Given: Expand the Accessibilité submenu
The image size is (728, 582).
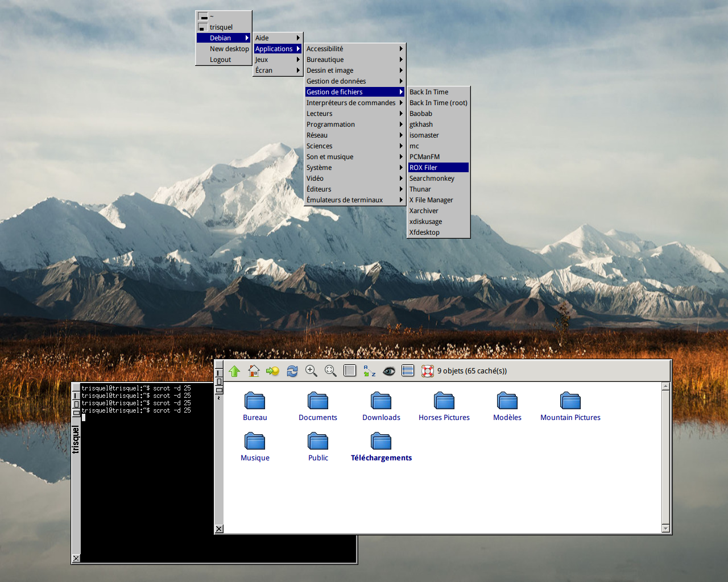Looking at the screenshot, I should point(354,49).
